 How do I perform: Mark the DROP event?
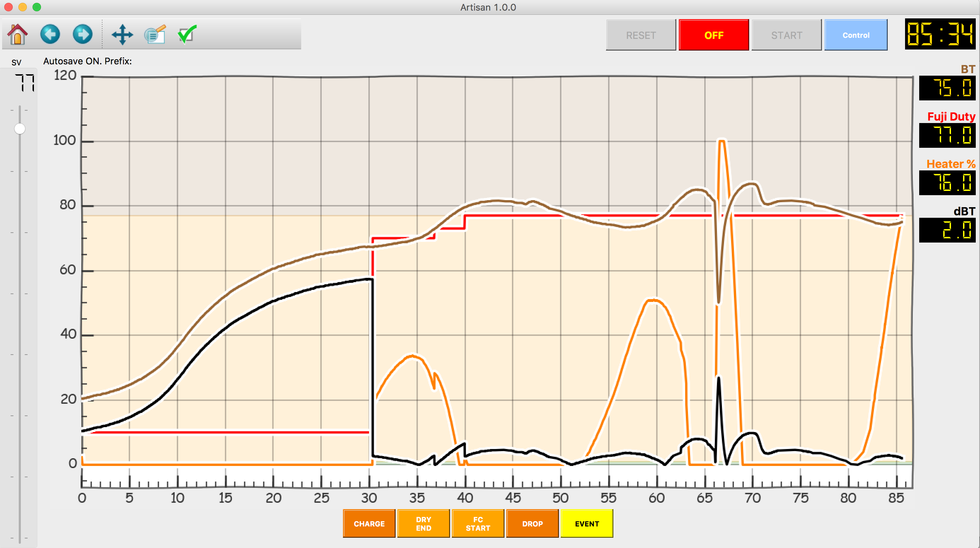click(x=532, y=524)
